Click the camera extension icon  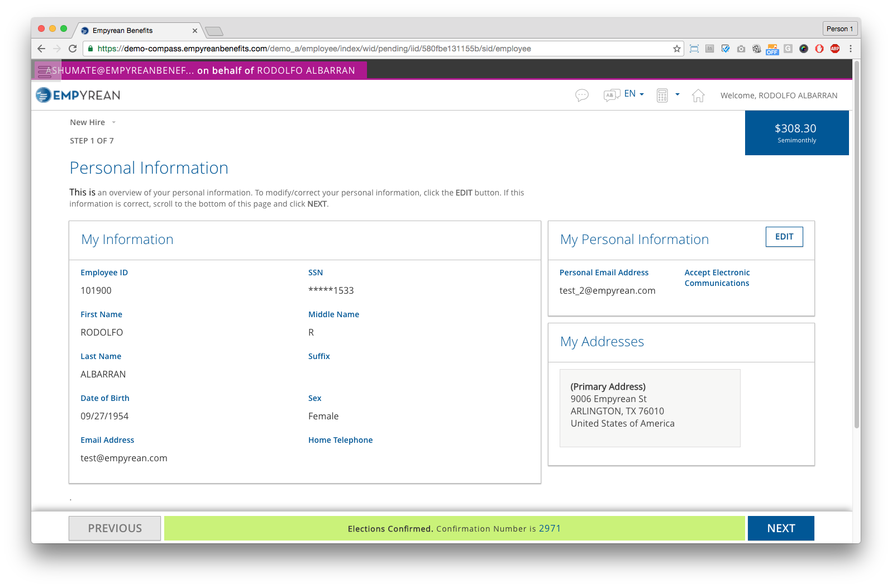coord(741,49)
